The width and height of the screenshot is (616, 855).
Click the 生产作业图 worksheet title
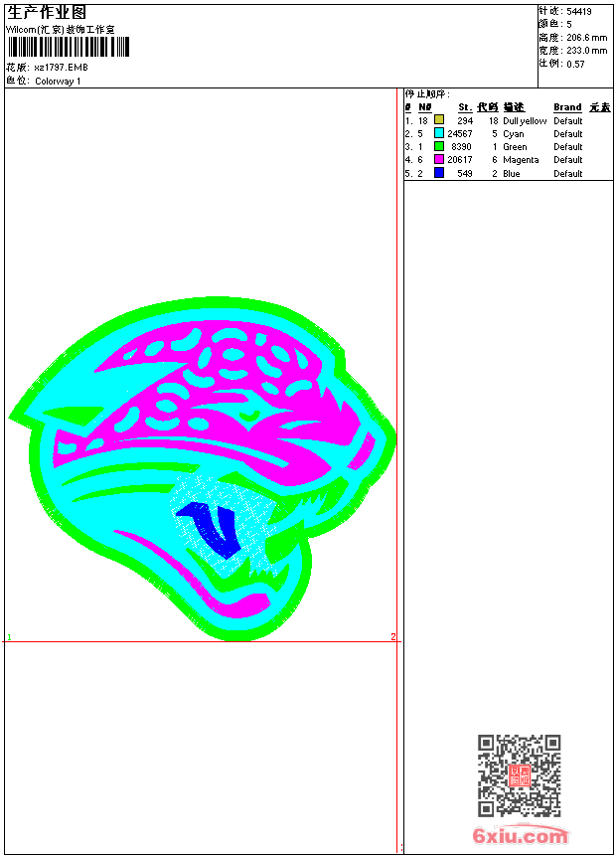coord(47,13)
